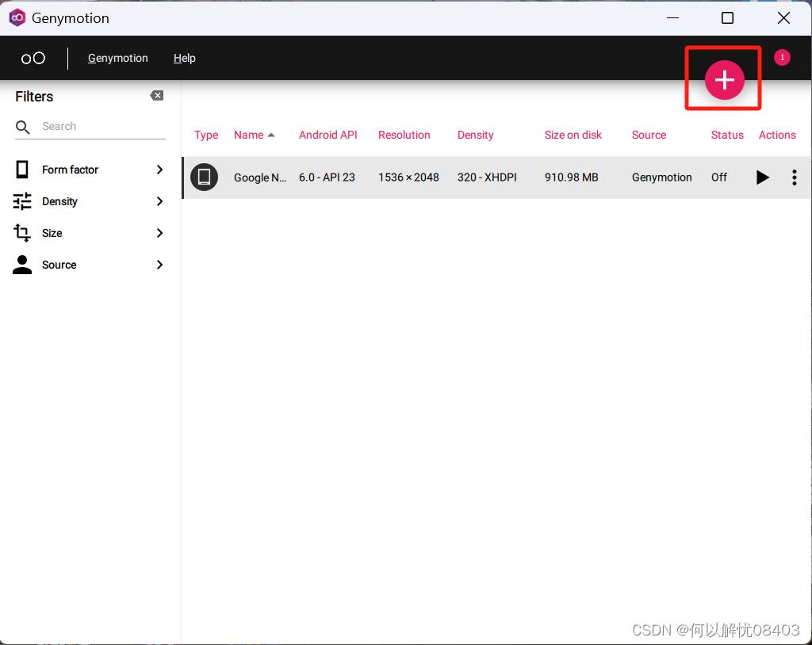This screenshot has height=645, width=812.
Task: Click the magnifier search icon in Filters
Action: [x=23, y=127]
